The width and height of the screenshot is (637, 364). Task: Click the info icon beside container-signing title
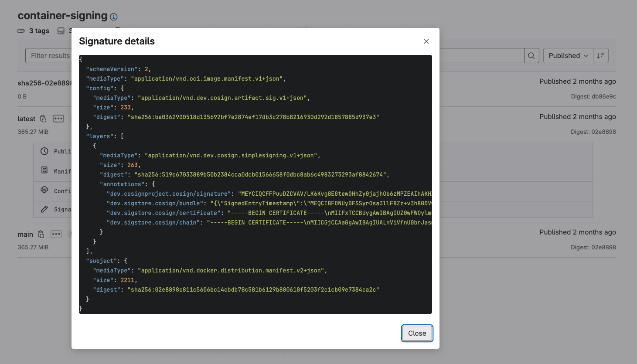coord(114,17)
